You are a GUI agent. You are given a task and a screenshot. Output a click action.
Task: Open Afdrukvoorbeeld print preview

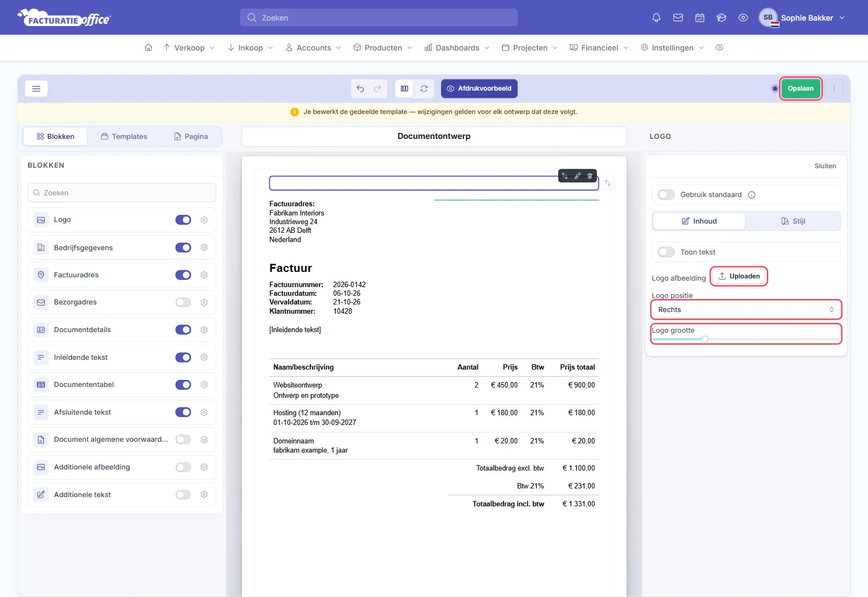(x=479, y=88)
